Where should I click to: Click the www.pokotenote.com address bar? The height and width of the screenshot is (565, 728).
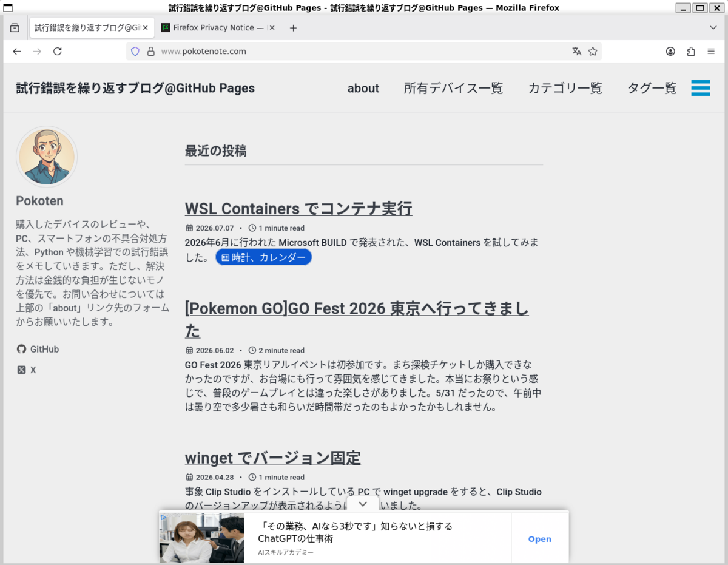point(364,52)
